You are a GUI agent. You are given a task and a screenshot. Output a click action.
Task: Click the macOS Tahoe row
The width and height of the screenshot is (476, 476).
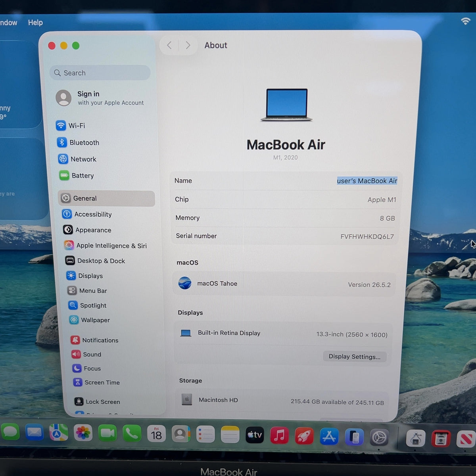pyautogui.click(x=284, y=284)
